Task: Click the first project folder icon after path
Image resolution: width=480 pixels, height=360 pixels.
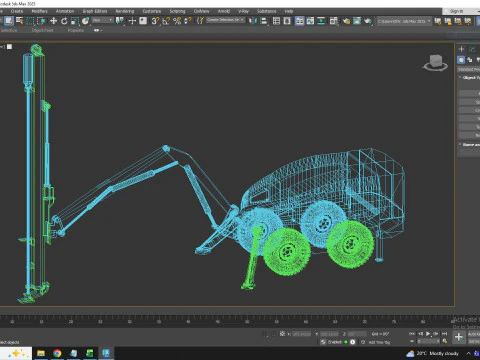Action: [438, 21]
